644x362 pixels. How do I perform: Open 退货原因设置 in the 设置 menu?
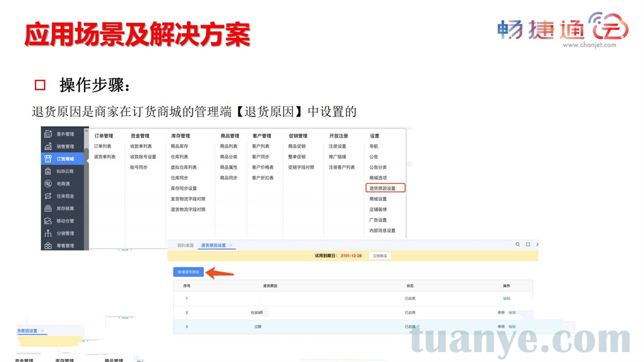click(x=385, y=188)
